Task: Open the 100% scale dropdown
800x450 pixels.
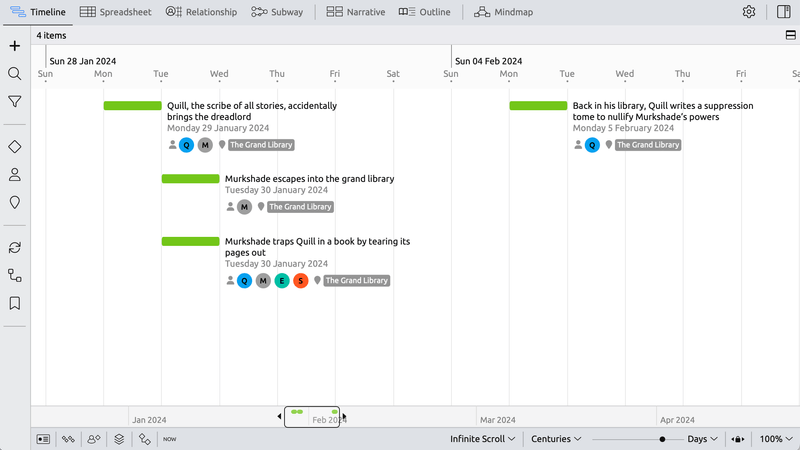Action: tap(776, 439)
